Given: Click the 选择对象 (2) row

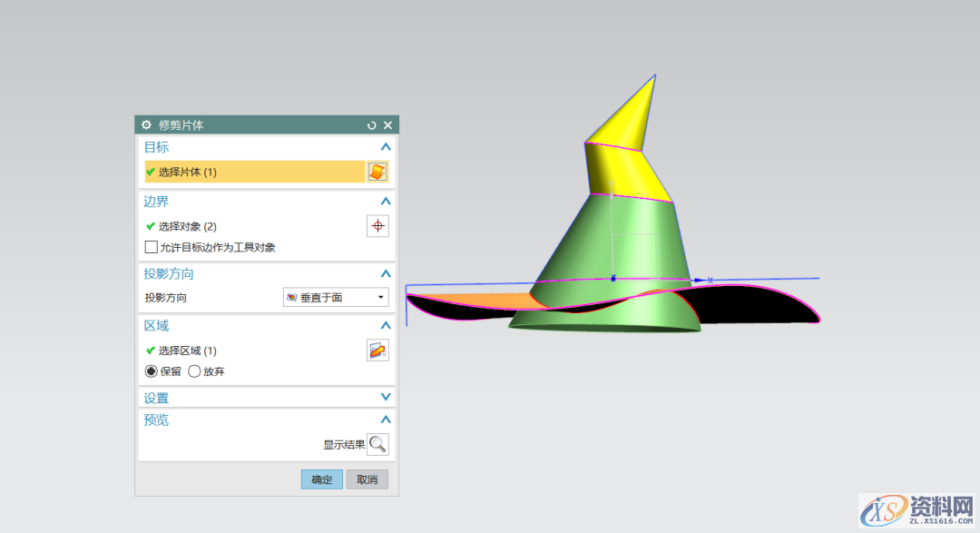Looking at the screenshot, I should [254, 226].
